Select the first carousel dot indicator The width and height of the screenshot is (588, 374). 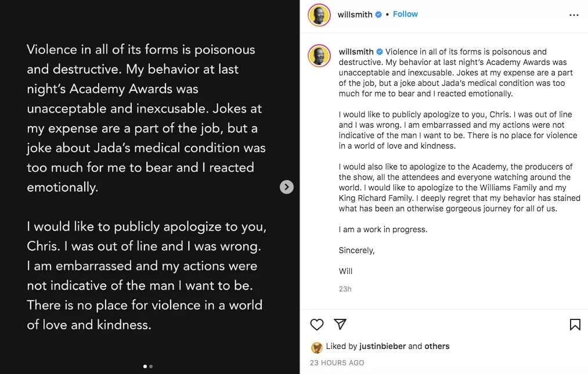pos(145,366)
